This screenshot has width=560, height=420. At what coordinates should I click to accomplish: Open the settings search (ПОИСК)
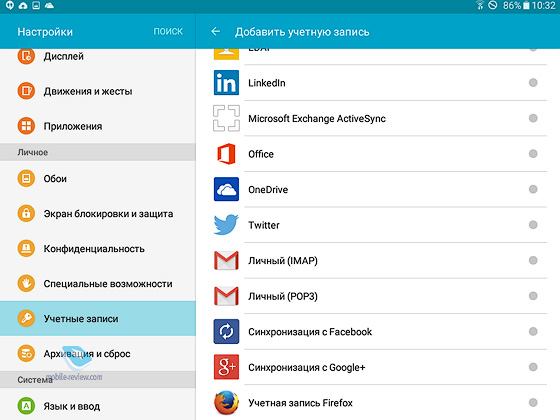coord(168,32)
